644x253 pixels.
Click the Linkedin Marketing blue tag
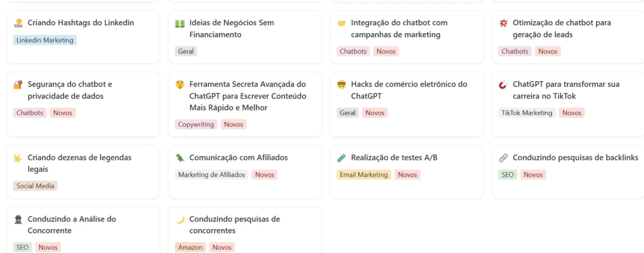point(45,40)
